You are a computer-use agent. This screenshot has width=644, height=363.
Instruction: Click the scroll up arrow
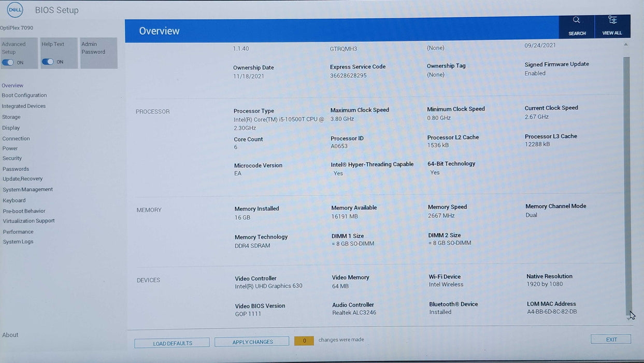click(625, 45)
